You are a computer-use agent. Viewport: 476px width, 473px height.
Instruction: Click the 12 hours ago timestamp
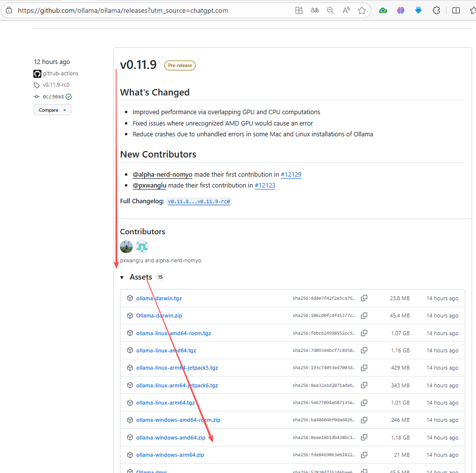[x=52, y=62]
